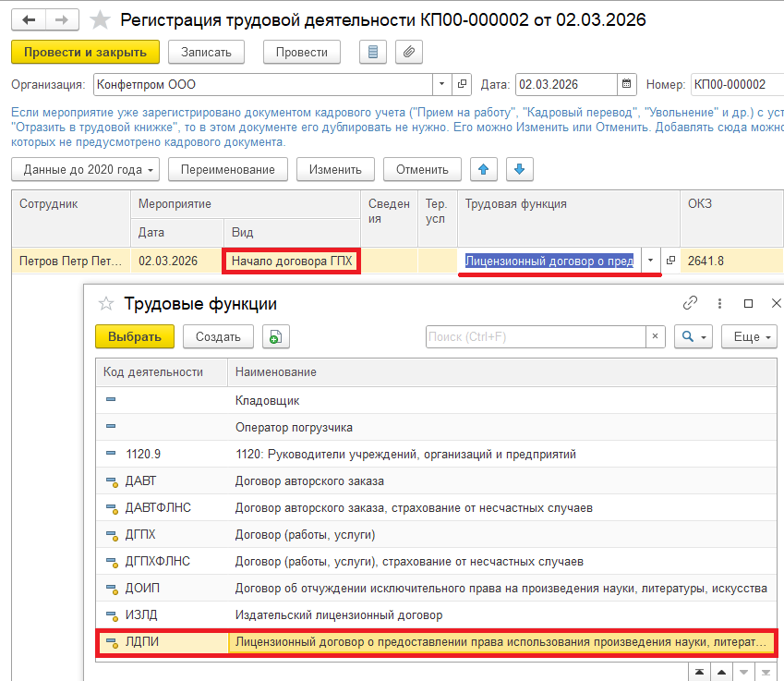Click the Дата input field
This screenshot has width=784, height=681.
coord(566,84)
